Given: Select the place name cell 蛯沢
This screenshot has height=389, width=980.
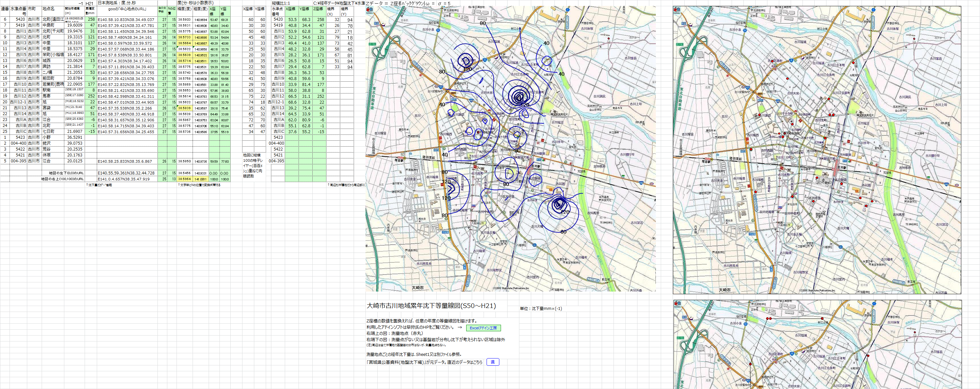Looking at the screenshot, I should [x=53, y=143].
